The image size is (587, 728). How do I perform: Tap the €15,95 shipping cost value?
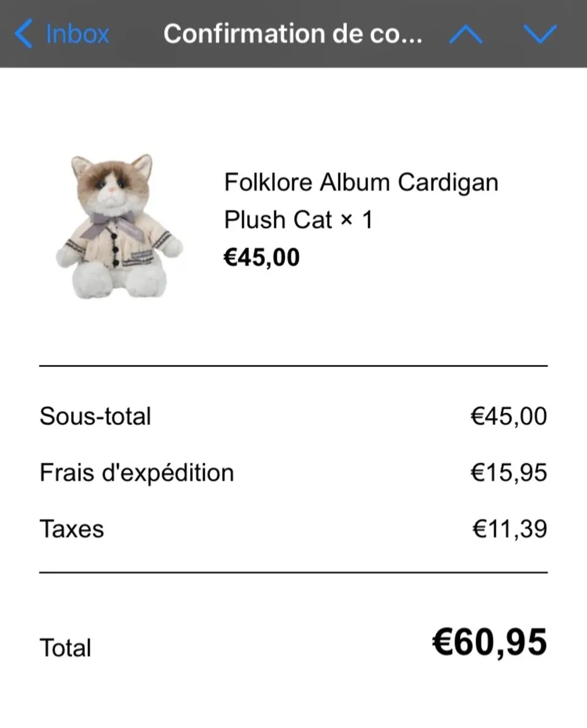point(509,472)
